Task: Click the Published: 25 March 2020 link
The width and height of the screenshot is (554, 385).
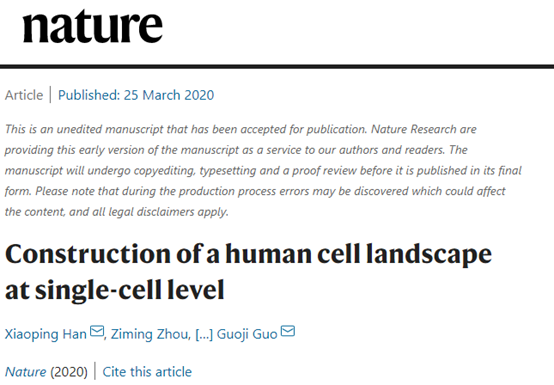Action: [136, 95]
